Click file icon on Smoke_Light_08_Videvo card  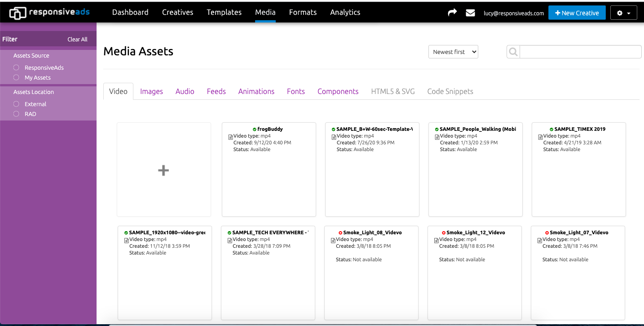point(333,241)
